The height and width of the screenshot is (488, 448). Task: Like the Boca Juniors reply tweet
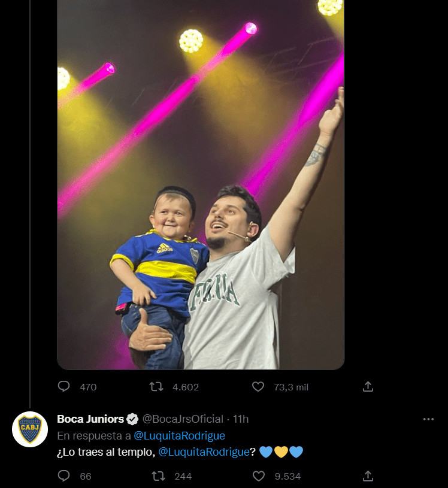pyautogui.click(x=258, y=476)
